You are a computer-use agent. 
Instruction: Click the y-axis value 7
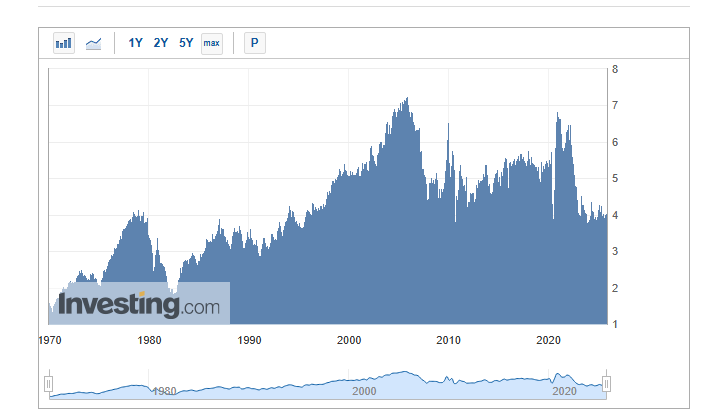[x=615, y=105]
